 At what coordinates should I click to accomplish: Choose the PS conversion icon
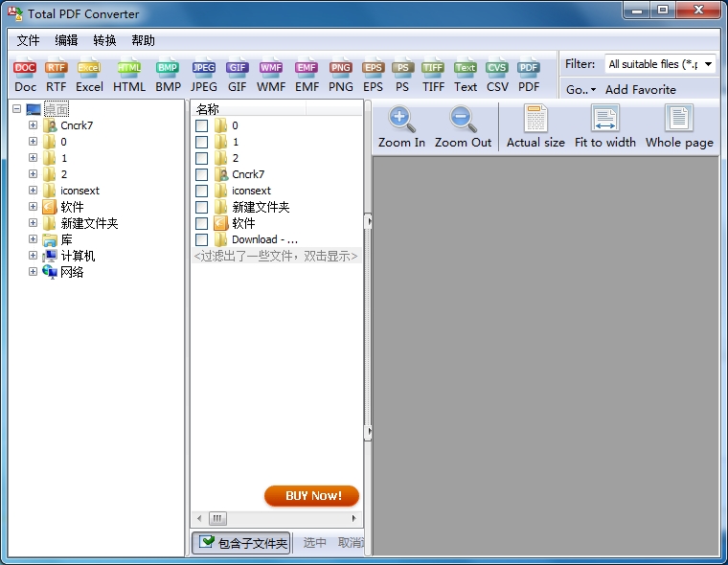pos(402,77)
